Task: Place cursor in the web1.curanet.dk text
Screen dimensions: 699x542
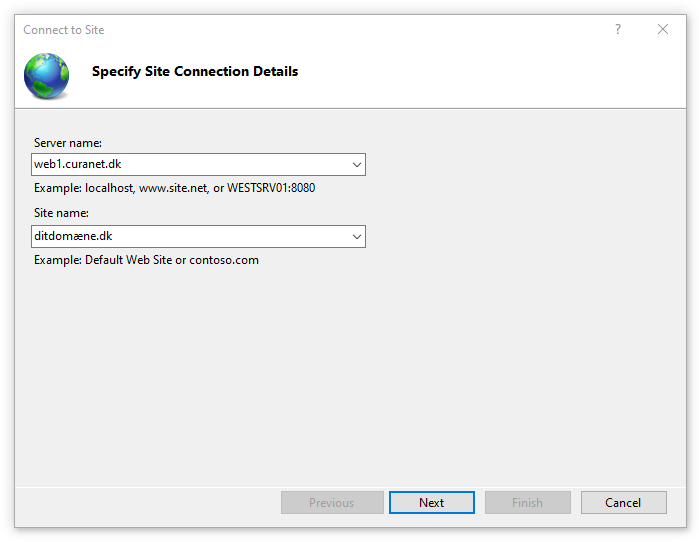Action: coord(78,164)
